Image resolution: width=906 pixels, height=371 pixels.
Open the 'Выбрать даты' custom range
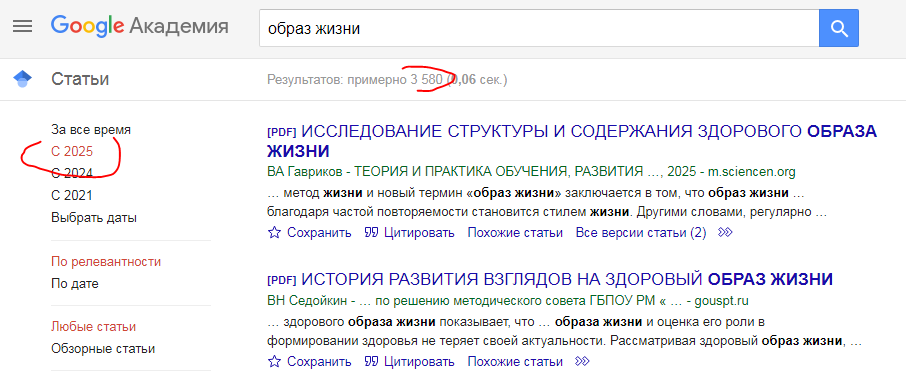(x=94, y=218)
